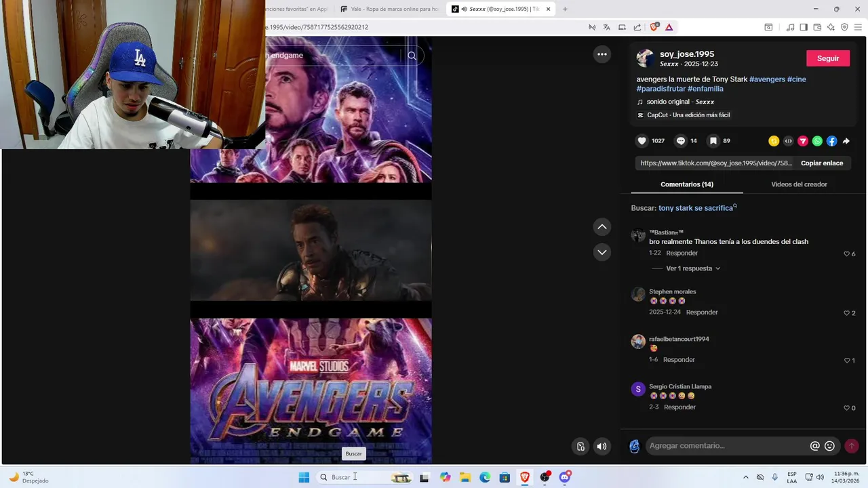
Task: Reply to Stephen morales comment
Action: pyautogui.click(x=702, y=312)
